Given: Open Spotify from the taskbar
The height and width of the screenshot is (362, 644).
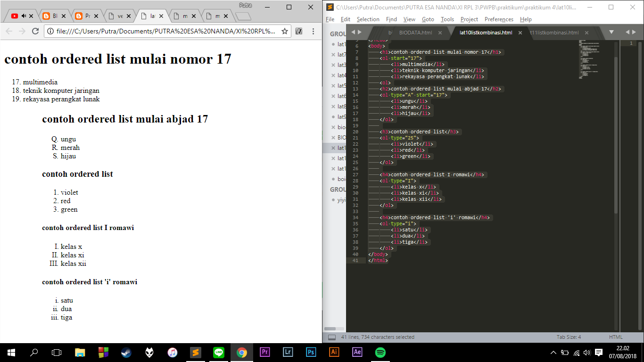Looking at the screenshot, I should point(380,352).
